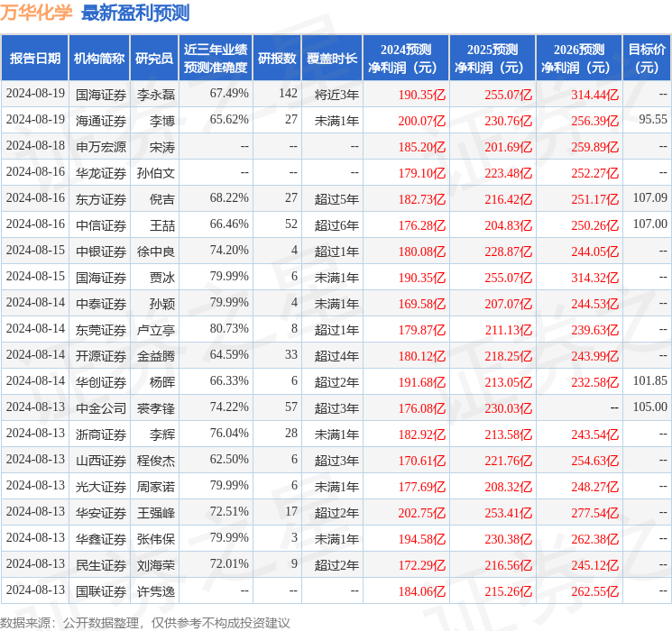Click analyst name 周家诺
Screen dimensions: 672x631
tap(155, 487)
